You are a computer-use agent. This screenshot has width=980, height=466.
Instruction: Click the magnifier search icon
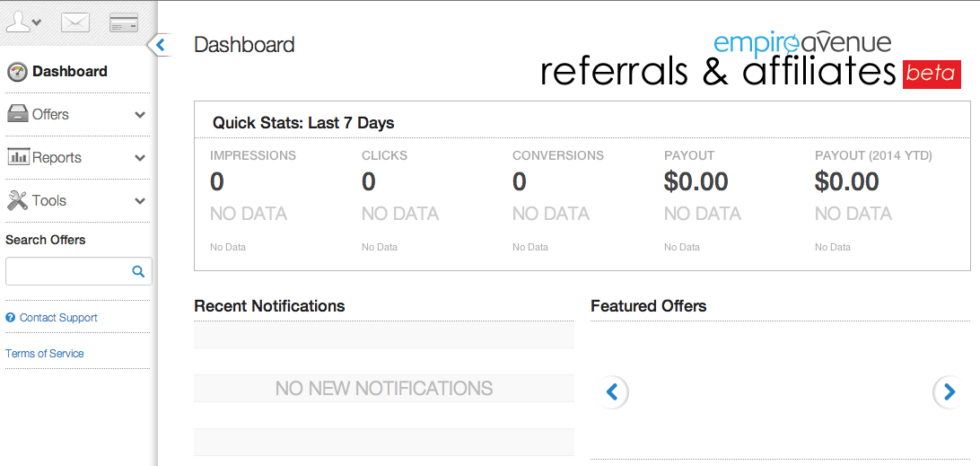coord(138,271)
